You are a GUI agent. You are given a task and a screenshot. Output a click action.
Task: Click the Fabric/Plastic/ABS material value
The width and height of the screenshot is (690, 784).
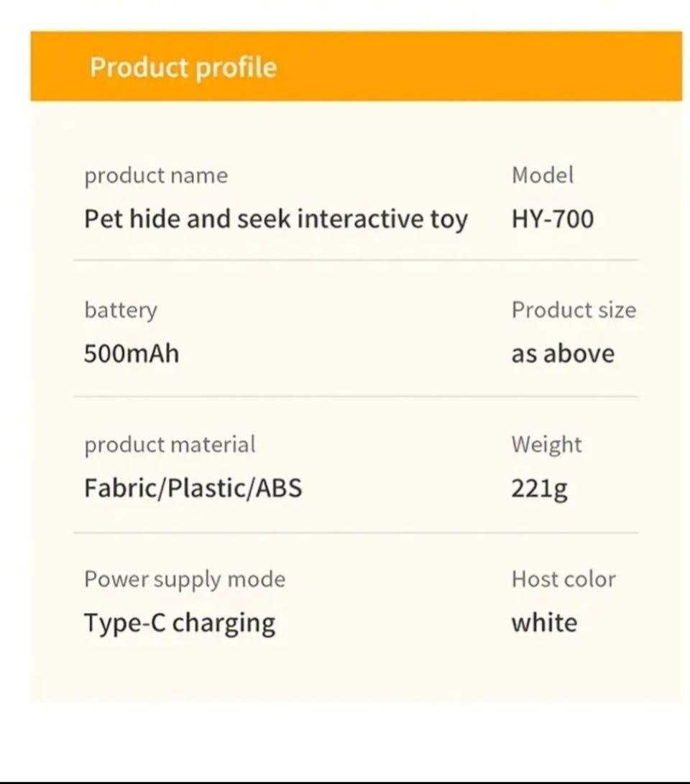[x=193, y=488]
